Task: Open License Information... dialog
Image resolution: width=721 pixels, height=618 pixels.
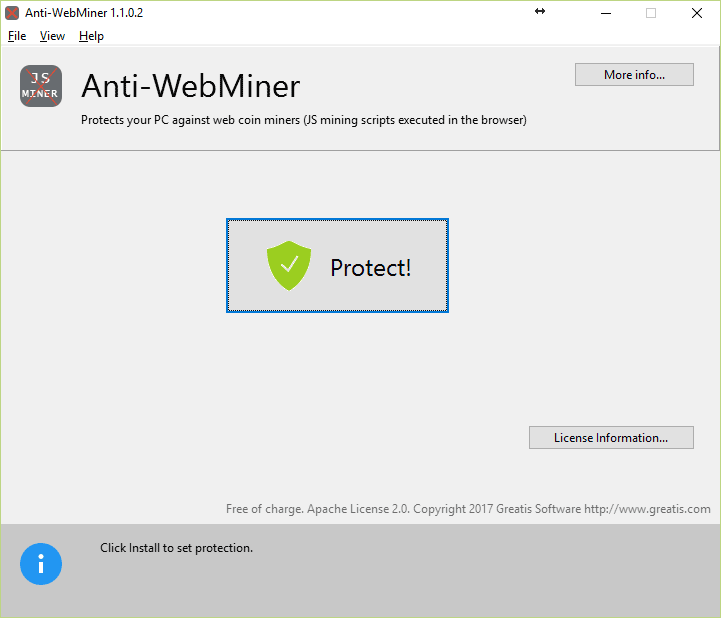Action: click(x=611, y=437)
